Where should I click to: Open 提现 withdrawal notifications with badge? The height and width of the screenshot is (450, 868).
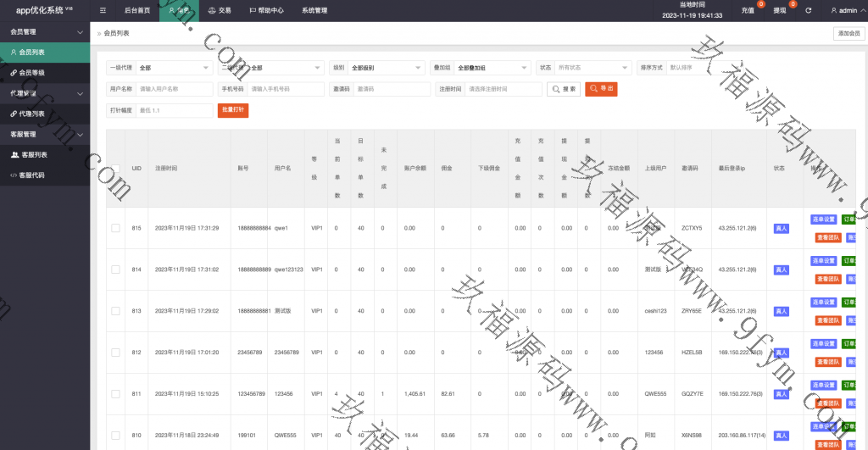pos(780,11)
